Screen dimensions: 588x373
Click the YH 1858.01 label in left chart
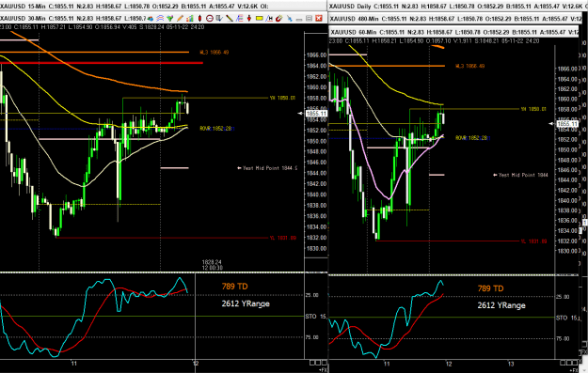click(282, 98)
